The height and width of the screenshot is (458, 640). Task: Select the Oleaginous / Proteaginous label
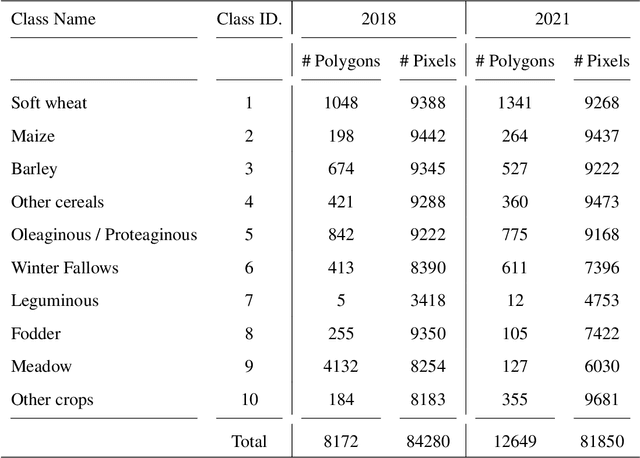pyautogui.click(x=104, y=235)
